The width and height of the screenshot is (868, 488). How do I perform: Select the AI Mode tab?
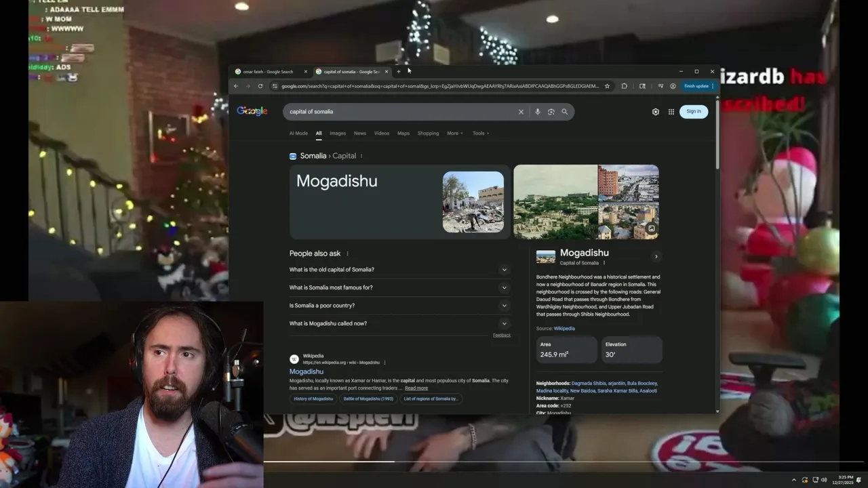(x=298, y=134)
